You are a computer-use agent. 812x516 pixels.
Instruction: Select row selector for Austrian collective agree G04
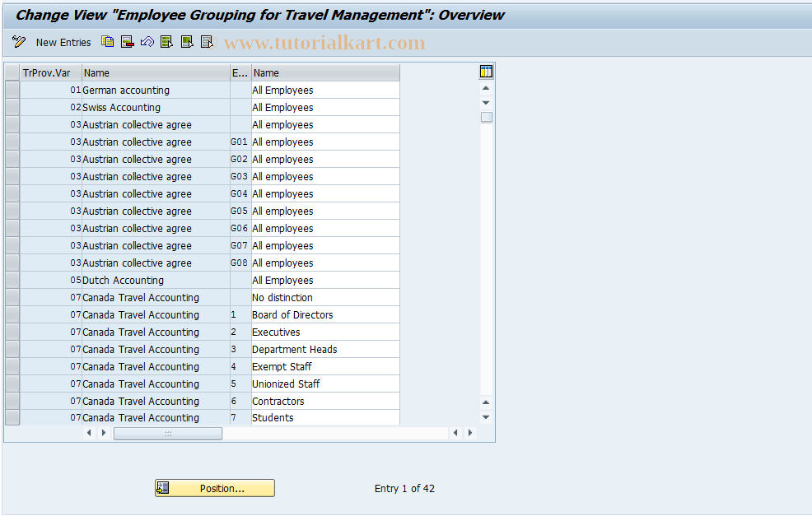click(x=12, y=193)
